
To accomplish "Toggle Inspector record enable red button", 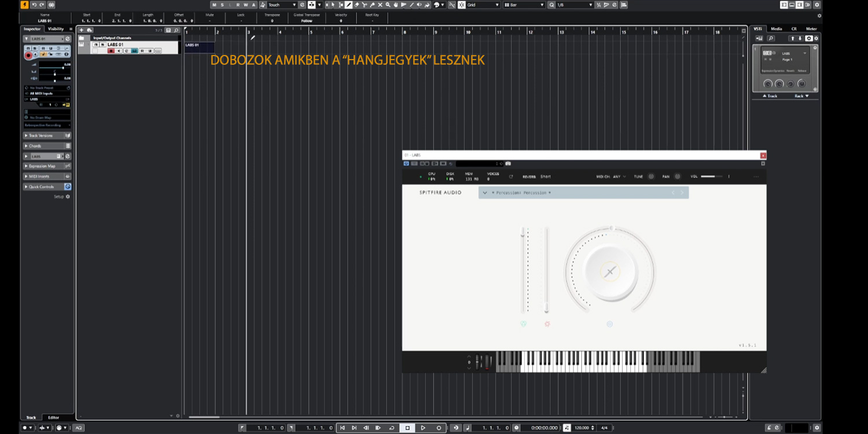I will coord(28,55).
